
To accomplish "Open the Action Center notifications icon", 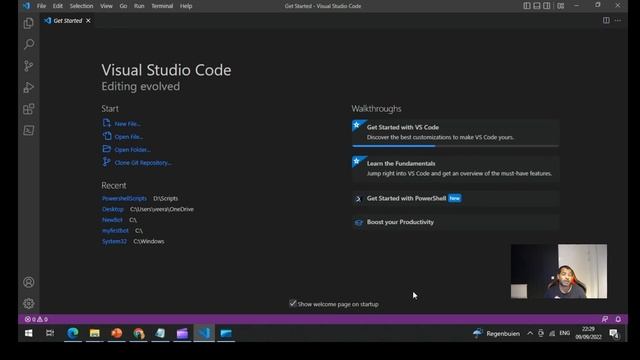I will 613,334.
